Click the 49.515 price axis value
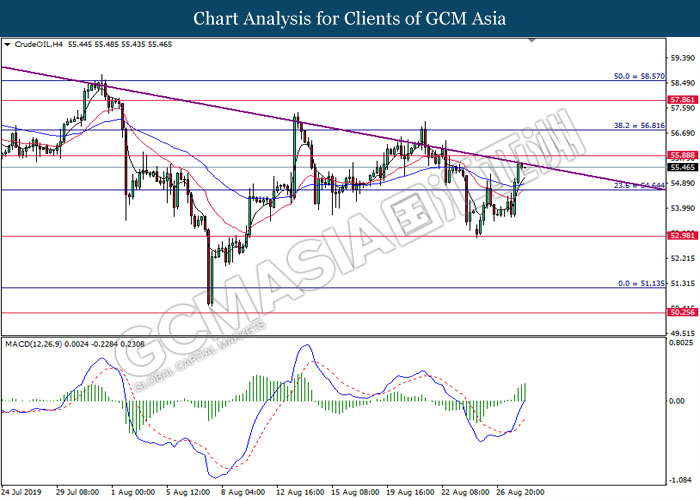Image resolution: width=700 pixels, height=500 pixels. (x=683, y=333)
